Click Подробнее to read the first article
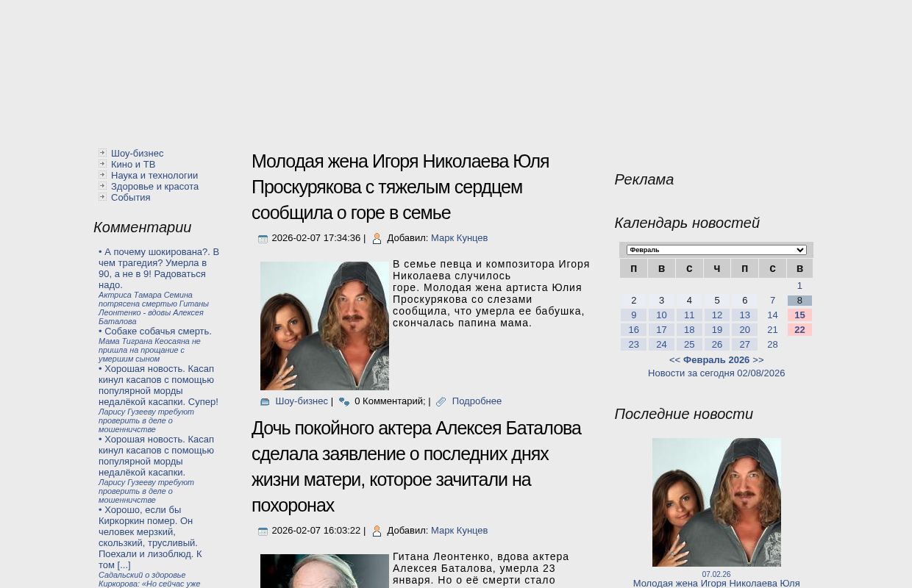 point(476,401)
